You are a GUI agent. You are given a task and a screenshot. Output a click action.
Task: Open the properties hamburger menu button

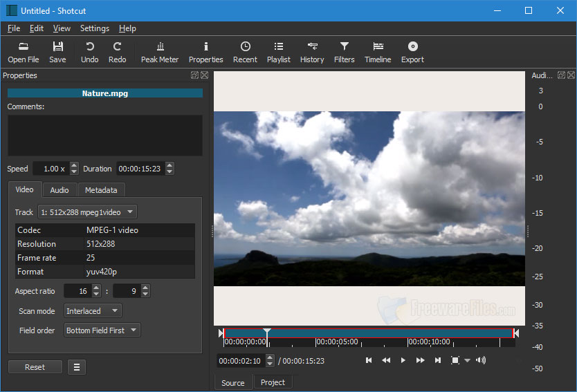tap(77, 367)
